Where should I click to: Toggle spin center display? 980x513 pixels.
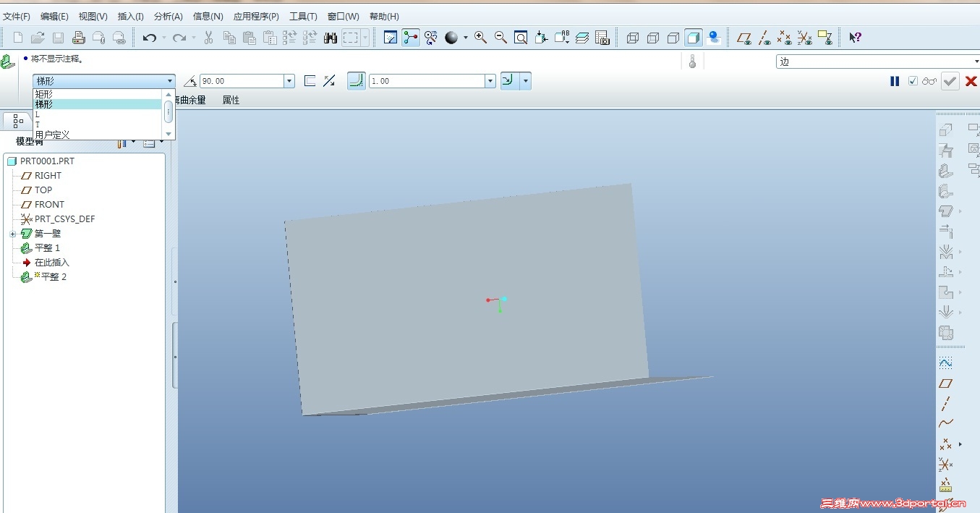coord(411,38)
